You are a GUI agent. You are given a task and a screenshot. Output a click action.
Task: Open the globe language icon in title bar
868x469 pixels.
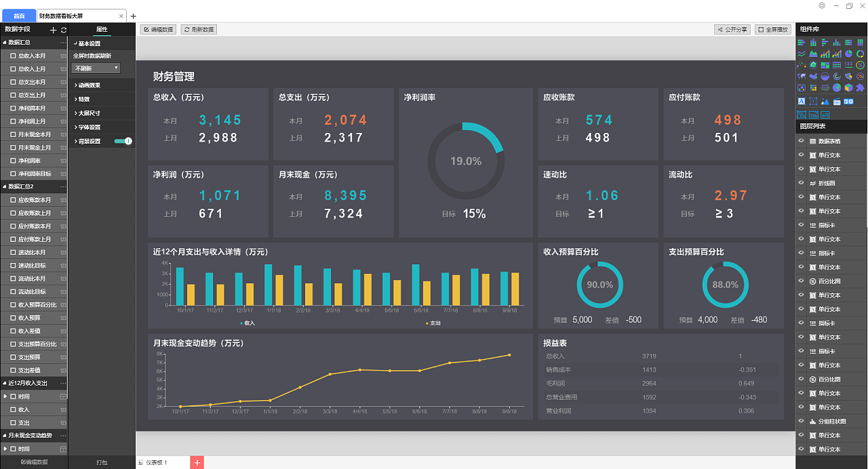(x=822, y=5)
